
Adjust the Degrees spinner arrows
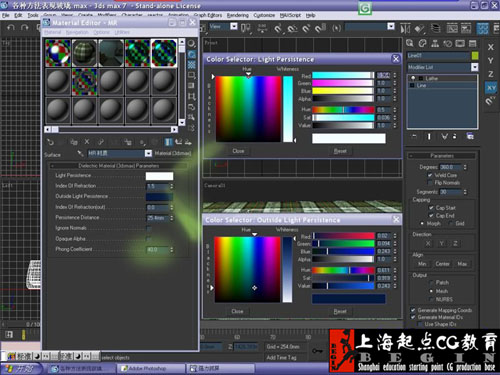[x=465, y=167]
